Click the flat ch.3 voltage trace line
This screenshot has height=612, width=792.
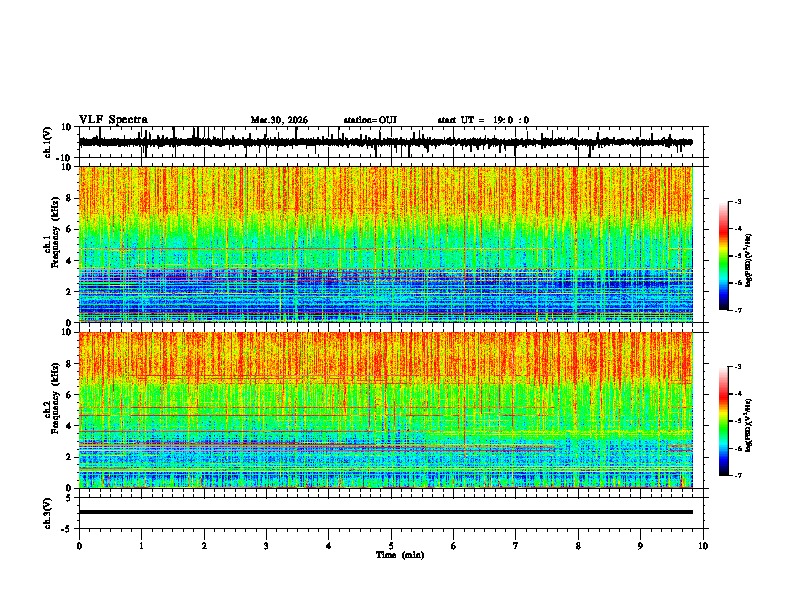tap(386, 512)
